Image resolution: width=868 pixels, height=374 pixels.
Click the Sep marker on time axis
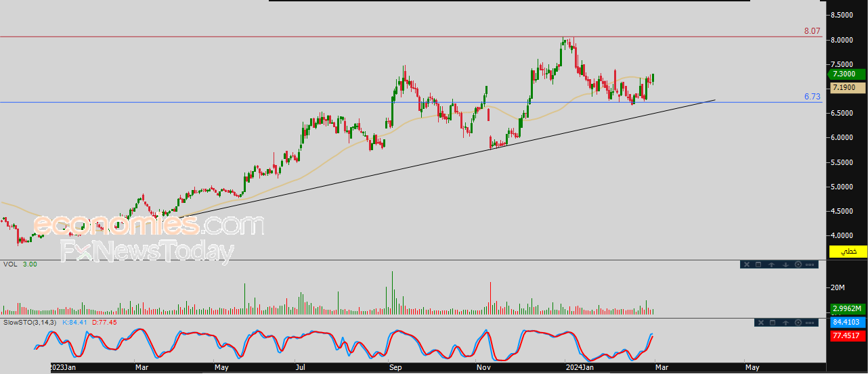point(395,368)
